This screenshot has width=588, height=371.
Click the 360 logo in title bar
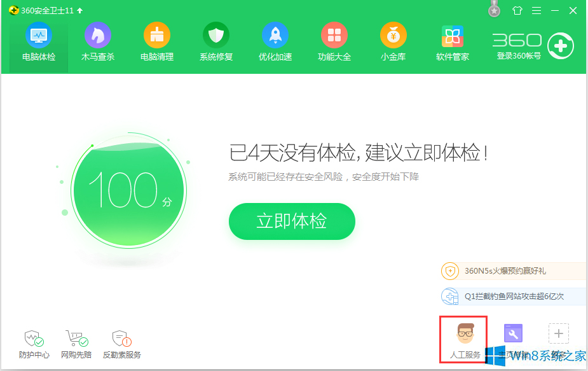(x=14, y=11)
